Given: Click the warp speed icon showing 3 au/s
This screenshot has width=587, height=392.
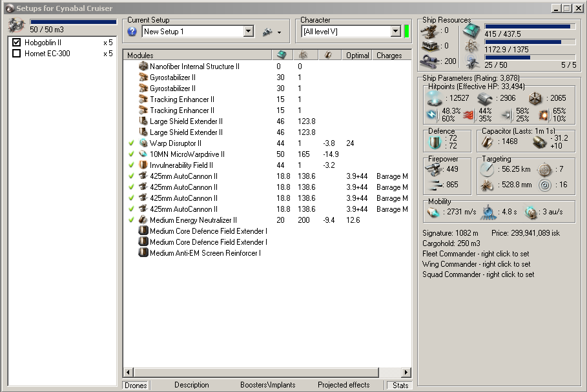Looking at the screenshot, I should click(531, 212).
